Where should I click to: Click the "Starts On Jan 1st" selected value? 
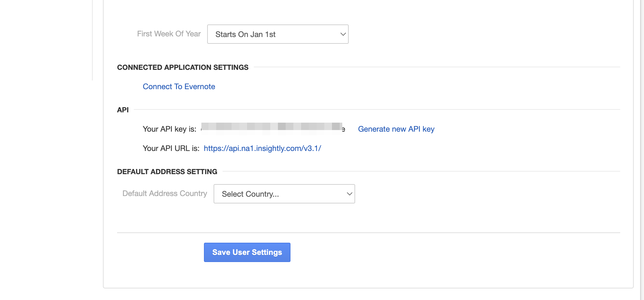(245, 34)
